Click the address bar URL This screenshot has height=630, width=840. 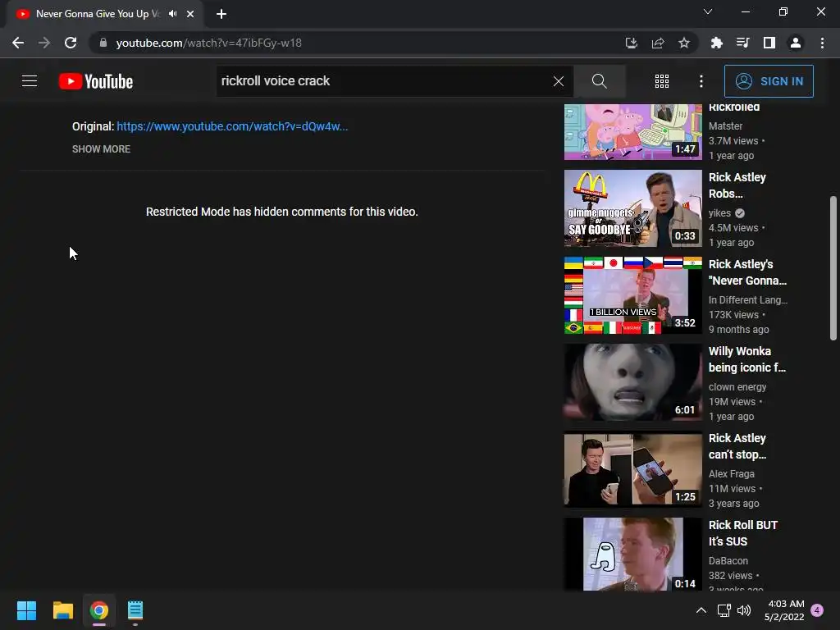209,43
